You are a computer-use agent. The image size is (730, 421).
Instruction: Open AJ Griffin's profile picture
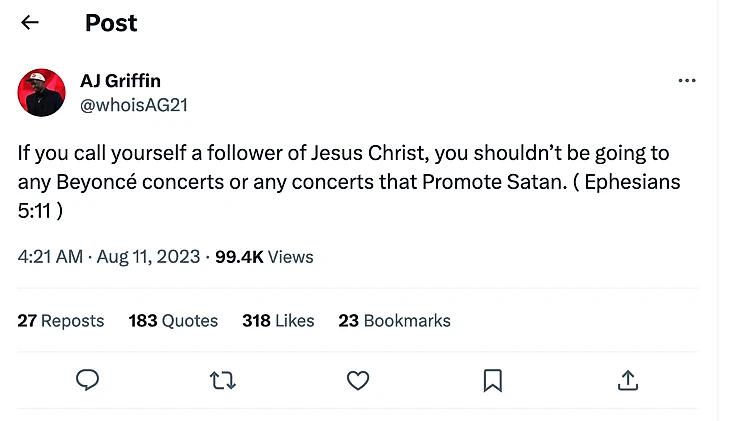[x=41, y=93]
